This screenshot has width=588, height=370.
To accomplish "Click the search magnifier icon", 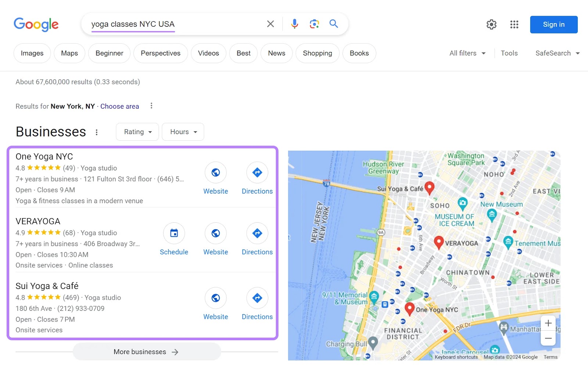I will 333,24.
